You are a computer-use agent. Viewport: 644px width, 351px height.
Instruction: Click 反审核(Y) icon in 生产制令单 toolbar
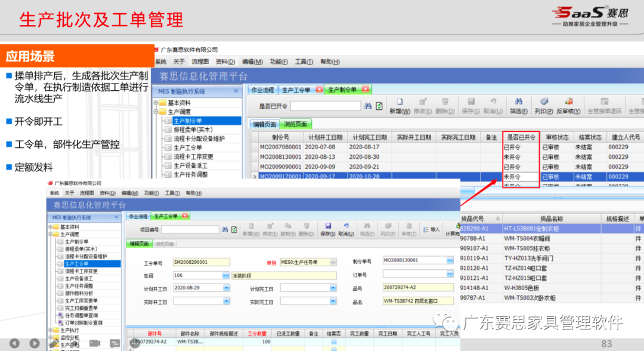click(569, 101)
